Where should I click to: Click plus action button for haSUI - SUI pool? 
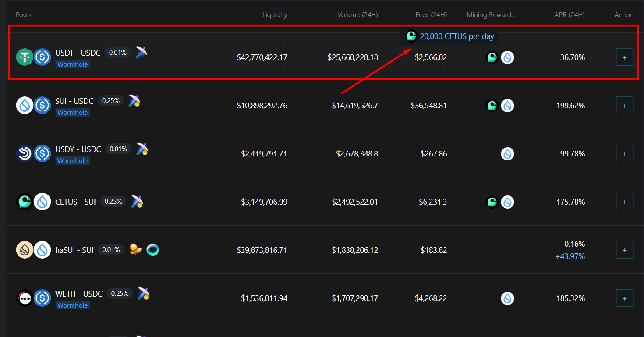[625, 250]
